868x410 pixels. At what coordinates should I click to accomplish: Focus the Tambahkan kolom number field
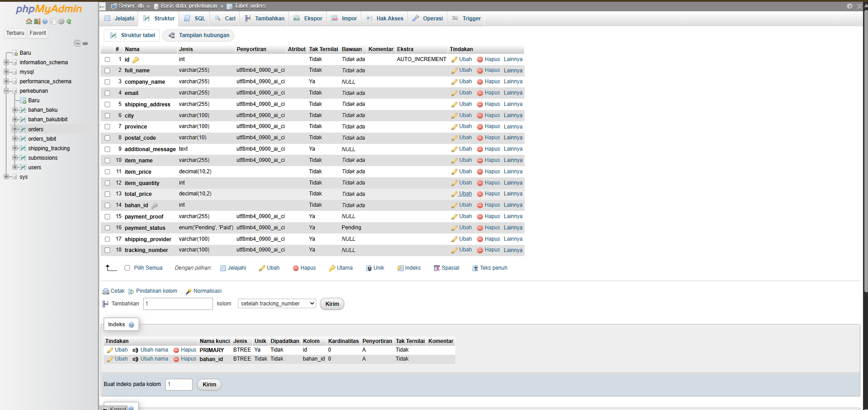pos(178,304)
